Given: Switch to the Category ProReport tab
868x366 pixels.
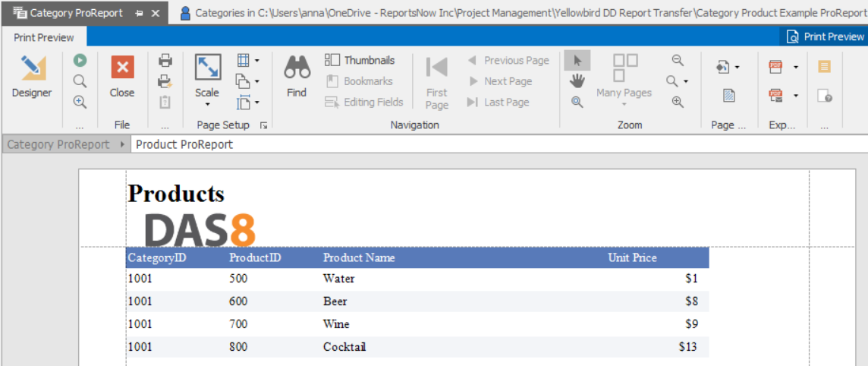Looking at the screenshot, I should click(x=76, y=13).
